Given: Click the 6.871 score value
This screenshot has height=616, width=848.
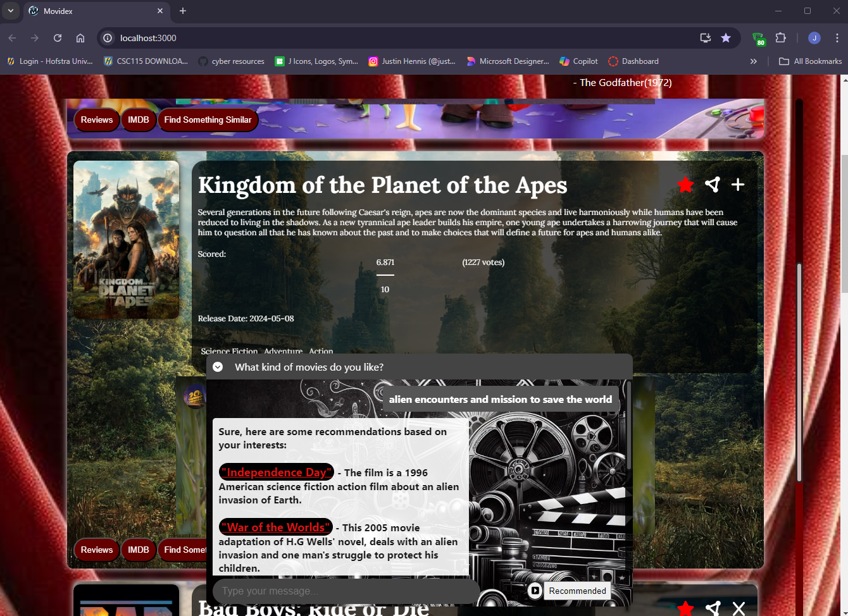Looking at the screenshot, I should [385, 262].
